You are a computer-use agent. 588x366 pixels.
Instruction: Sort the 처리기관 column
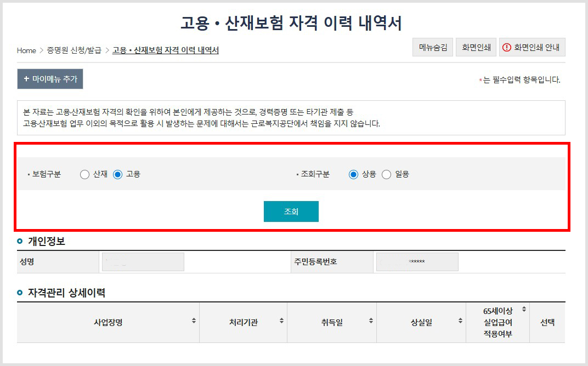pos(282,322)
